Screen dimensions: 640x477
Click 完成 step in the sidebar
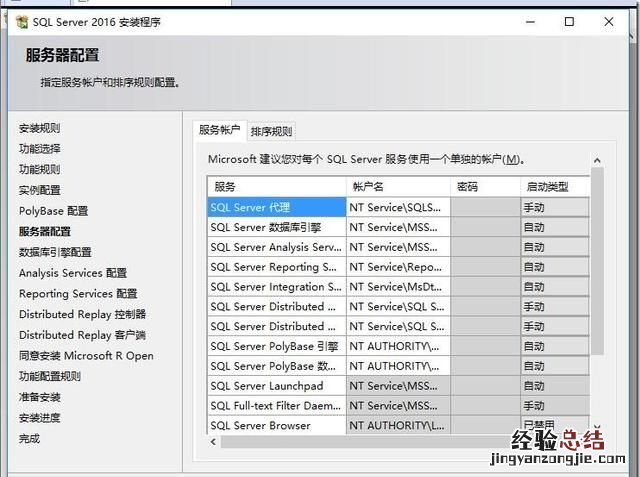pos(29,439)
